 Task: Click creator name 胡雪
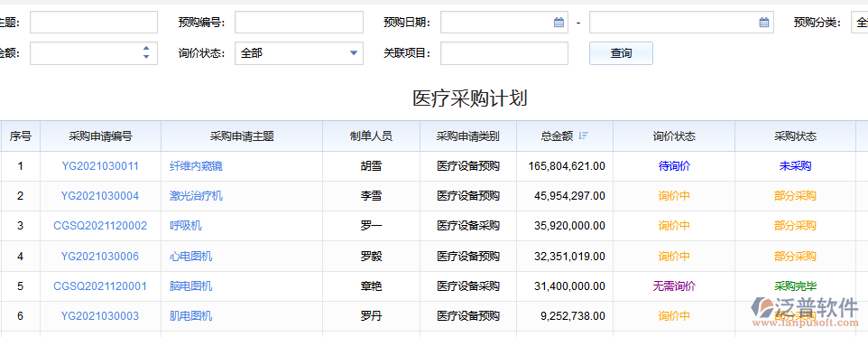point(371,165)
